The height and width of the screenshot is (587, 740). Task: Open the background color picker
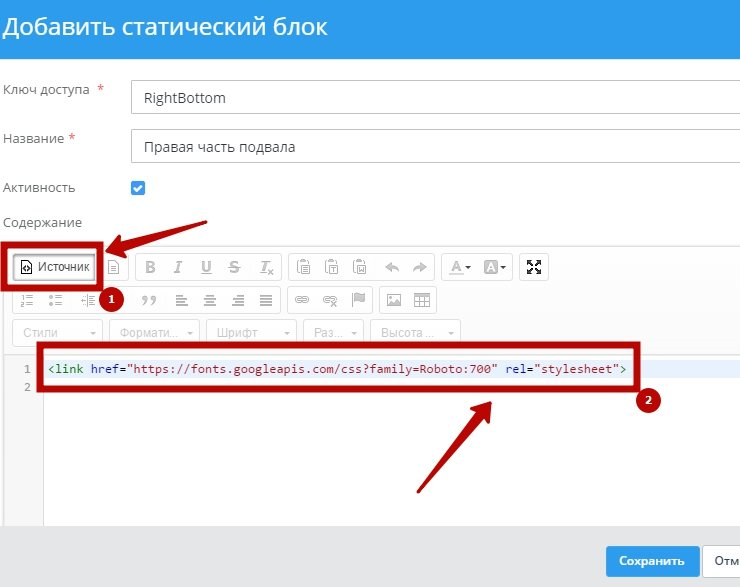click(x=496, y=267)
